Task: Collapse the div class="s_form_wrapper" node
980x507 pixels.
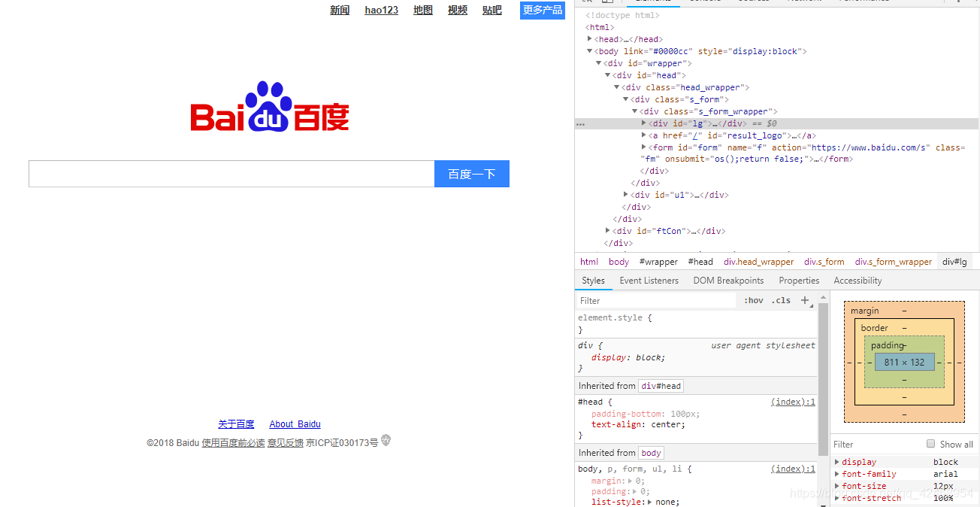Action: pos(635,111)
